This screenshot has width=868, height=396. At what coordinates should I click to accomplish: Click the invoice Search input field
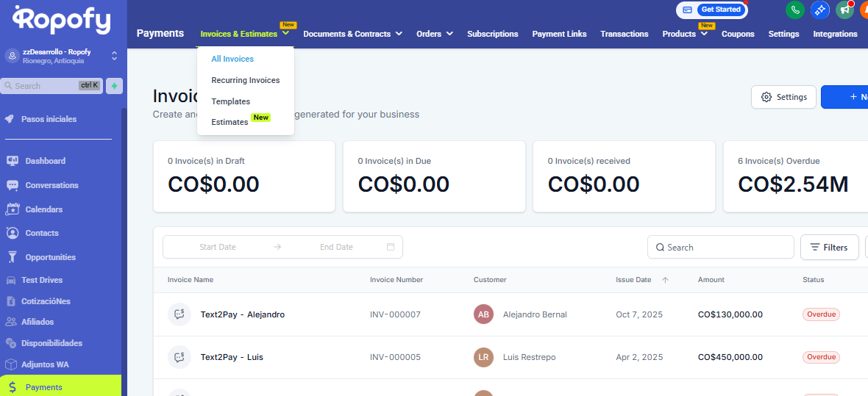(725, 248)
